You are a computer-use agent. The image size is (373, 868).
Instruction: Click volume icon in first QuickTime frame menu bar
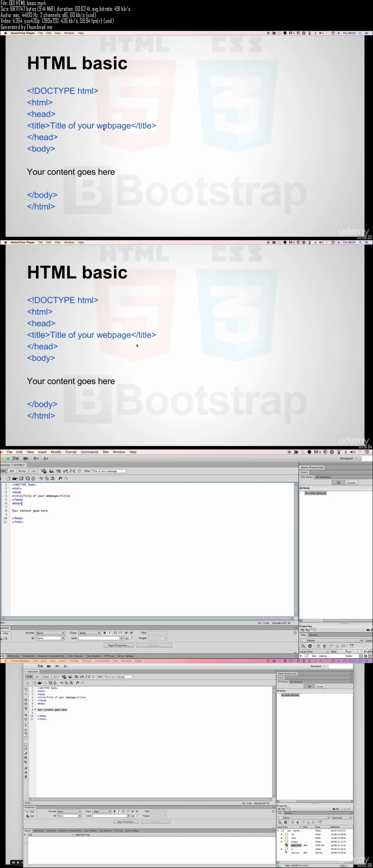click(321, 33)
